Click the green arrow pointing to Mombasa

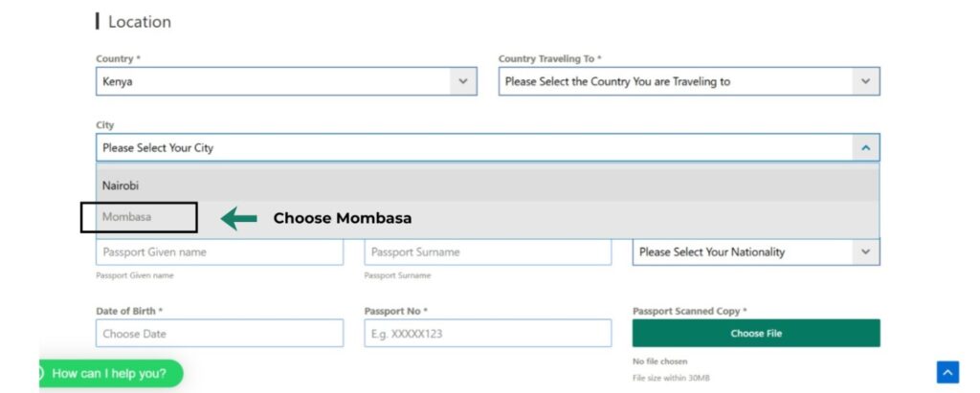click(x=239, y=218)
